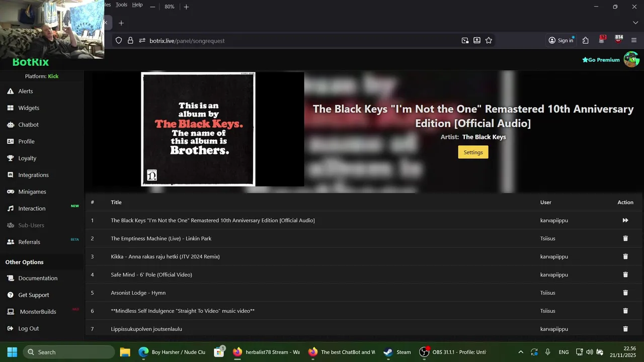Select 'Arsonist Lodge - Hymn' title

(x=138, y=293)
